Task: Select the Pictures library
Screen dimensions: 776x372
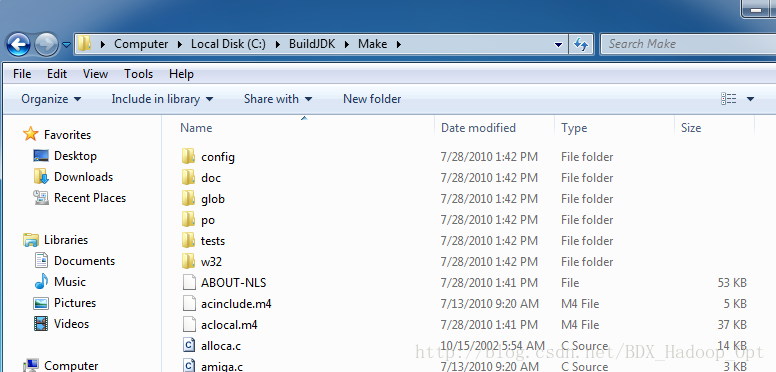Action: click(x=75, y=303)
